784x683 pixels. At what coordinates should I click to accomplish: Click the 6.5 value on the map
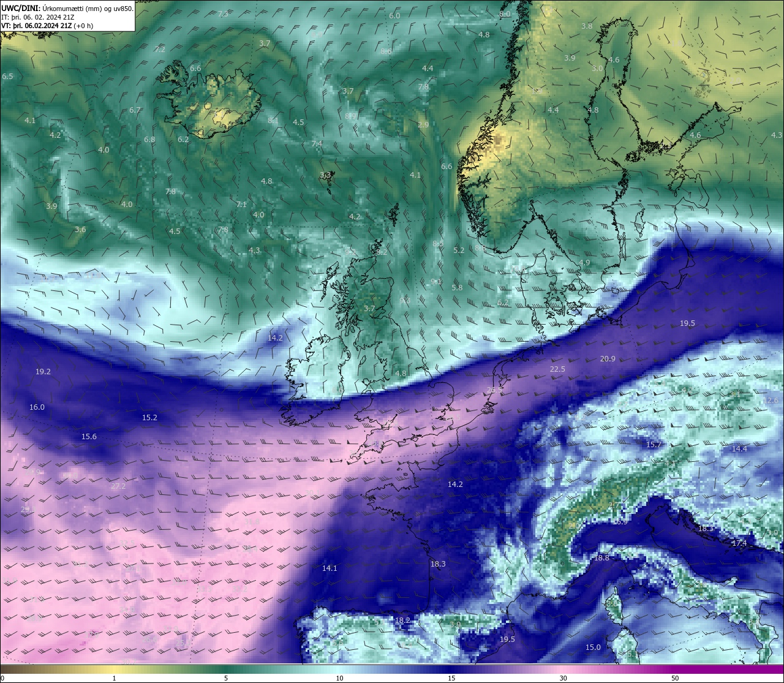[x=7, y=76]
